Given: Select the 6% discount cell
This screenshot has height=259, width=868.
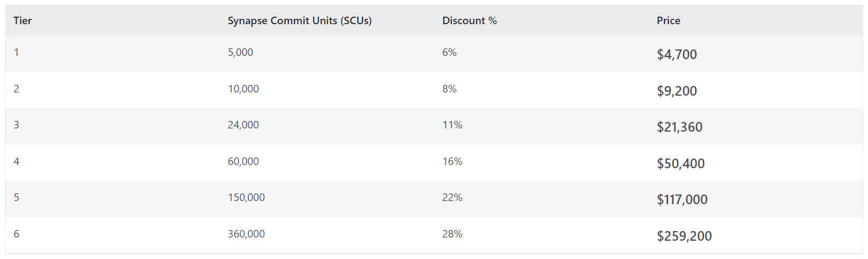Looking at the screenshot, I should [449, 52].
